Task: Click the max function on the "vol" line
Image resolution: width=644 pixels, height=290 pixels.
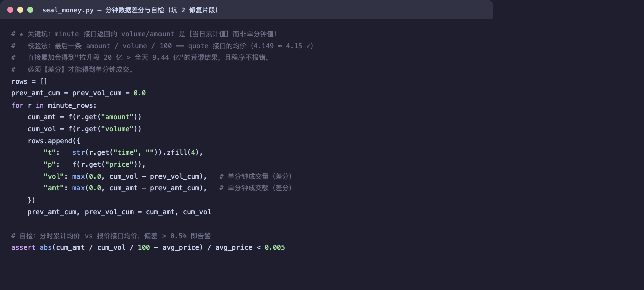Action: (x=78, y=176)
